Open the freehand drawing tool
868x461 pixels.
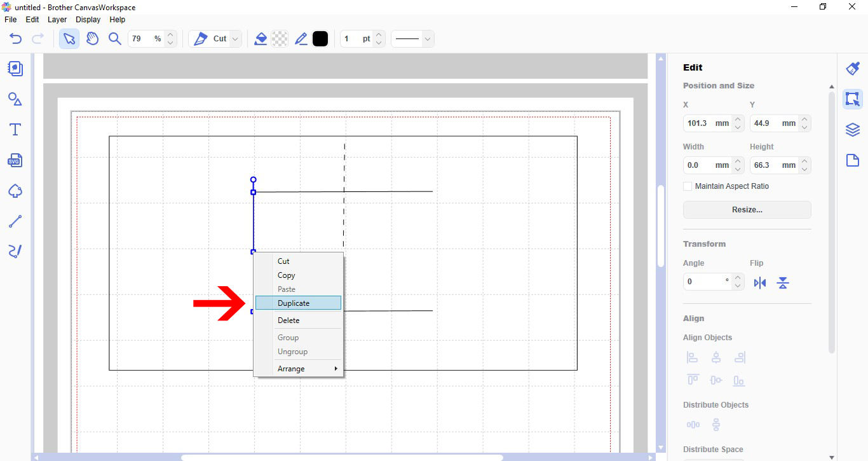coord(15,251)
